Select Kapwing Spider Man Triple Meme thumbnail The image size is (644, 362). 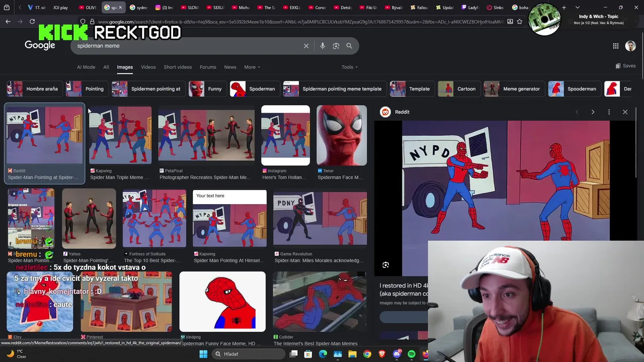(x=120, y=135)
